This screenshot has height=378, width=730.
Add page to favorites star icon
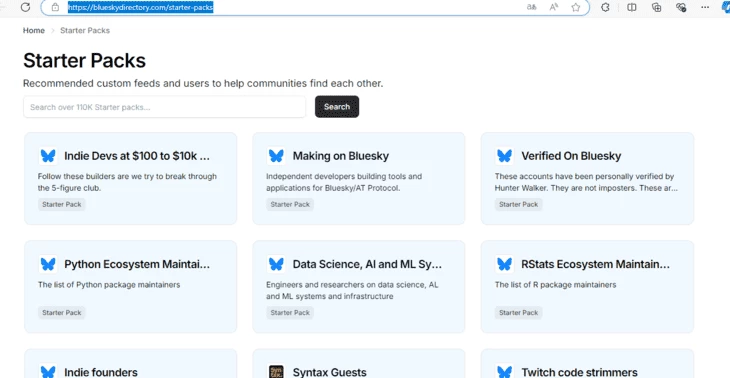tap(576, 7)
